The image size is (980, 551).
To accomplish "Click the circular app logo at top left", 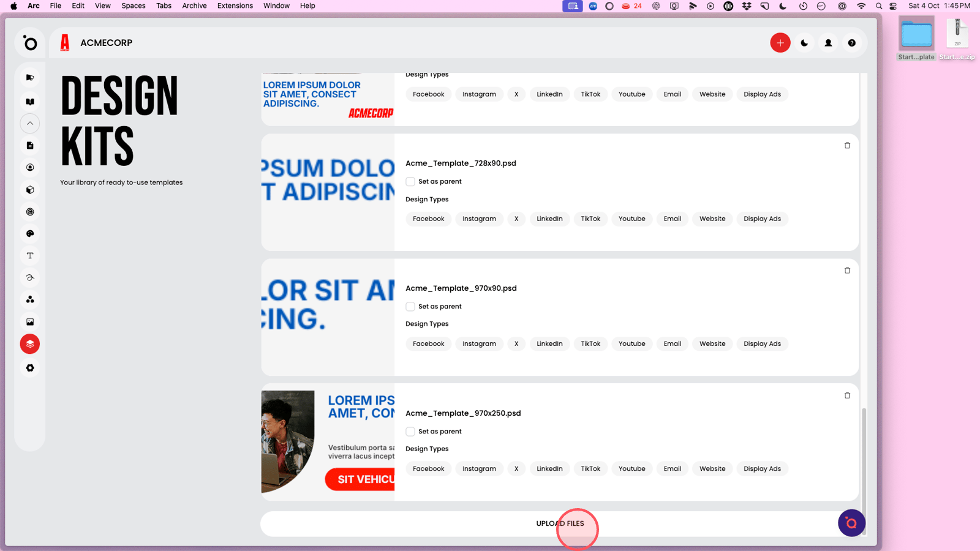I will click(30, 43).
